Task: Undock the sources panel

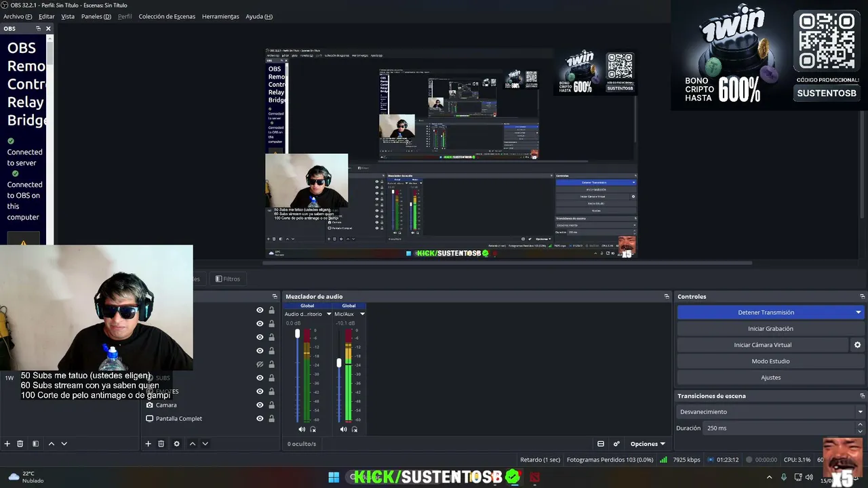Action: [x=275, y=296]
